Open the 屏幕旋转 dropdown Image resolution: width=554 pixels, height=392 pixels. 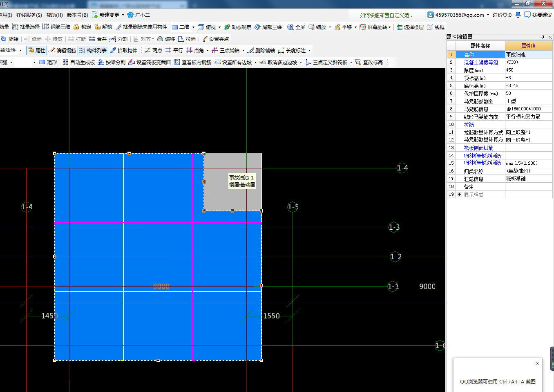(389, 27)
